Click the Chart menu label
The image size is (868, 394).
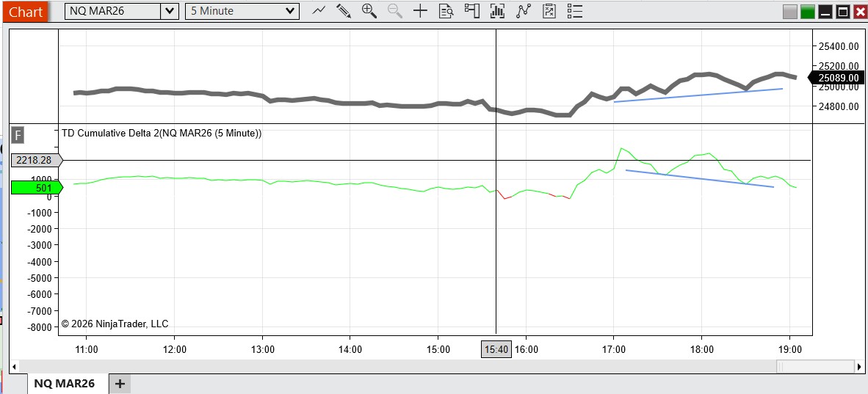coord(25,11)
